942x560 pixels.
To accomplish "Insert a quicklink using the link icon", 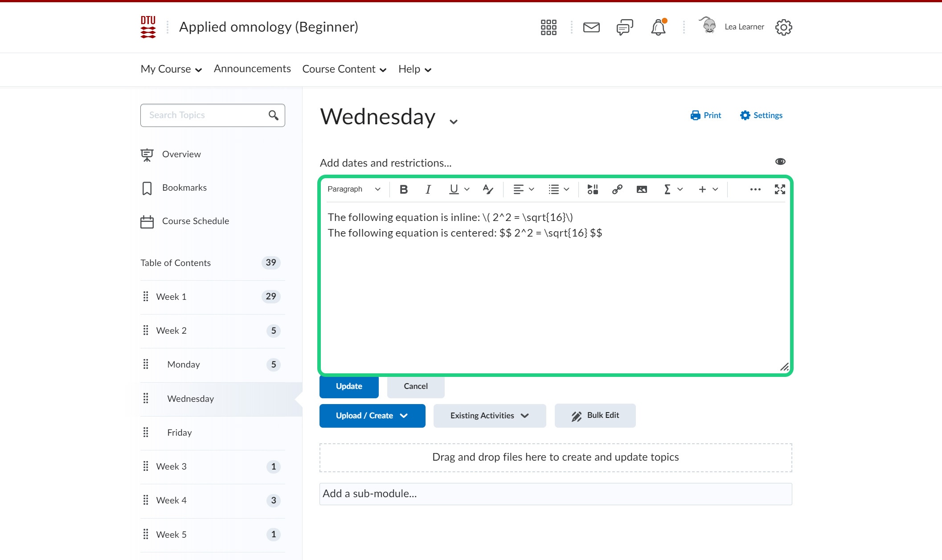I will tap(617, 189).
